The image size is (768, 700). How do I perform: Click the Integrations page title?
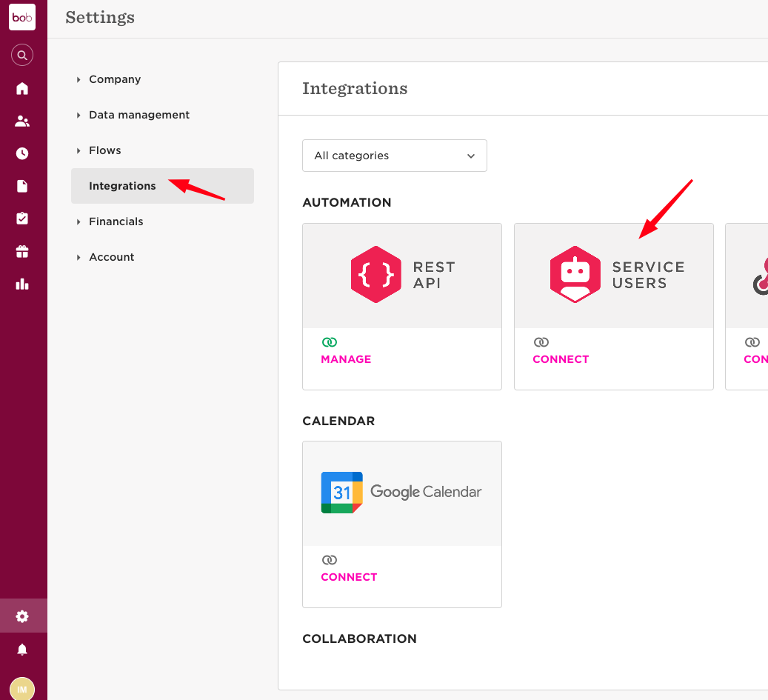click(x=355, y=89)
